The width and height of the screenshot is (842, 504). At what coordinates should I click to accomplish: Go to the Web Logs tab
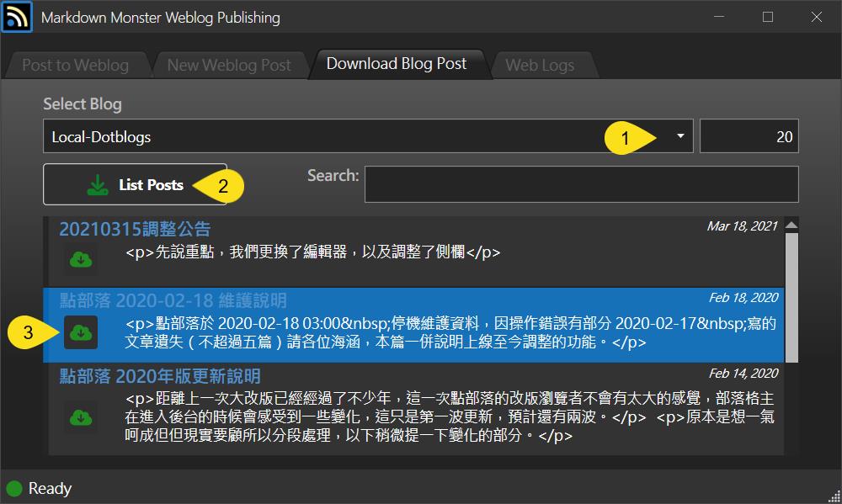tap(539, 65)
